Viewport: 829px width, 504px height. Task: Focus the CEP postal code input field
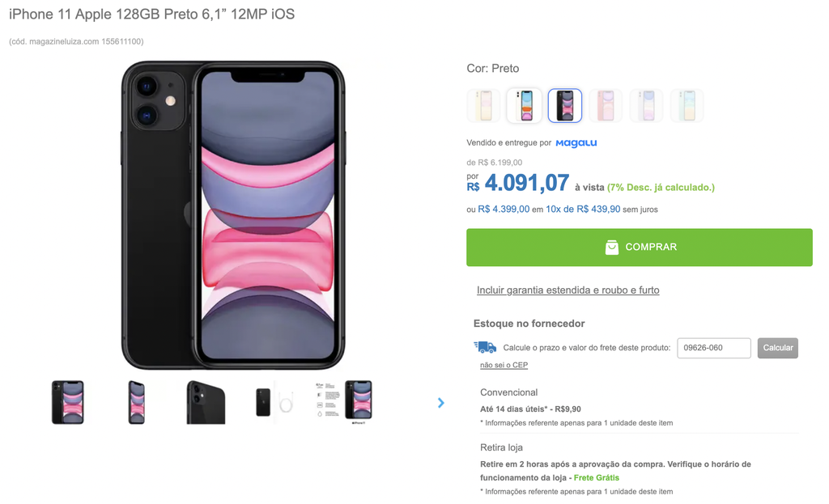tap(714, 348)
